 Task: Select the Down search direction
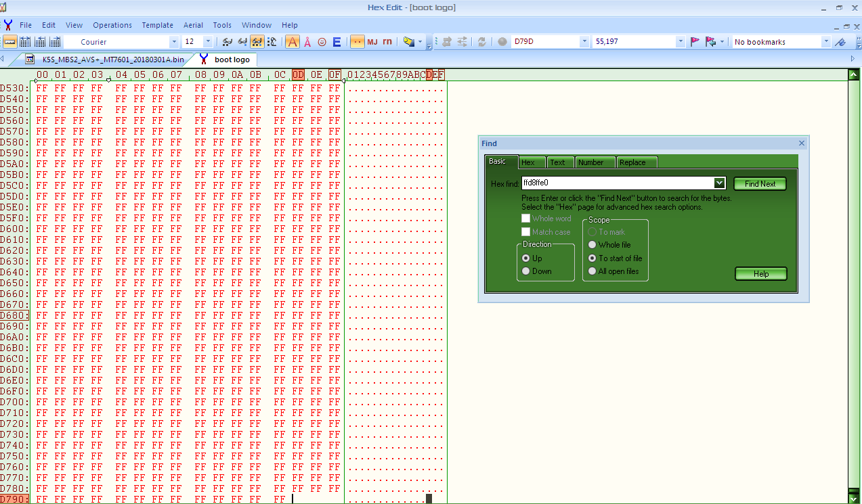click(x=526, y=271)
